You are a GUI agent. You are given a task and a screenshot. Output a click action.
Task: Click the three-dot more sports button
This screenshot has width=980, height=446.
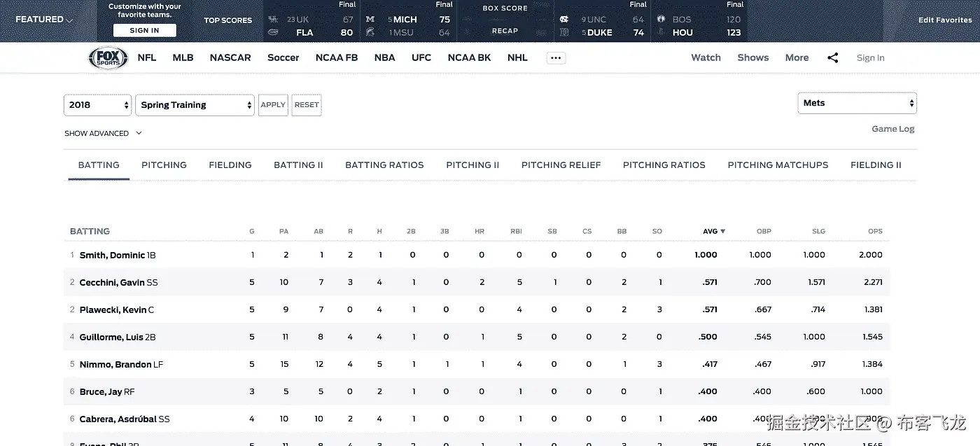(556, 58)
